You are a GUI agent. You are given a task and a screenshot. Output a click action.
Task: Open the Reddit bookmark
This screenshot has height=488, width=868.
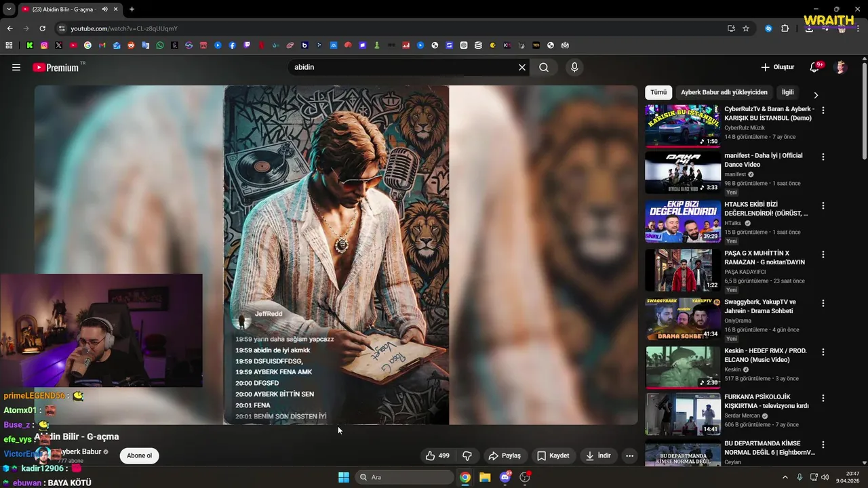coord(131,45)
